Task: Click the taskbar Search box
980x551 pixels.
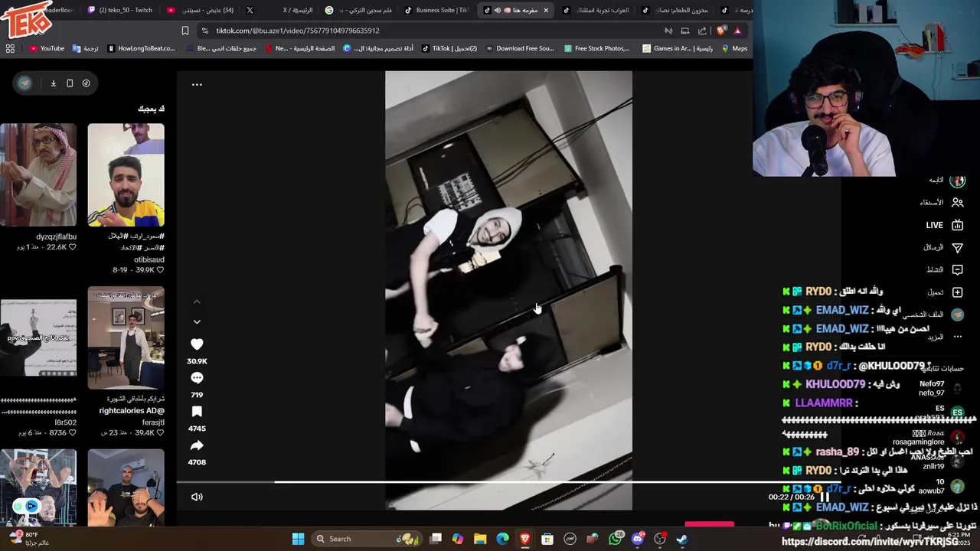Action: click(367, 539)
